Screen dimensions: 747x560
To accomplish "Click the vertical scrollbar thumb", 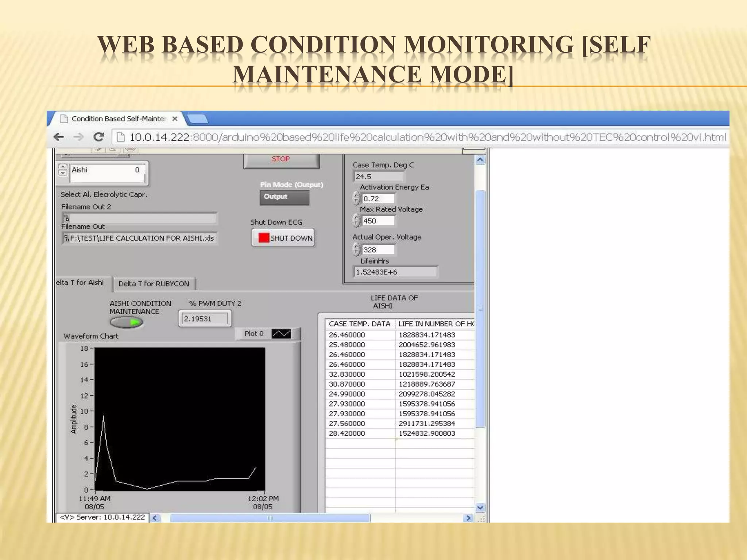I will tap(480, 309).
